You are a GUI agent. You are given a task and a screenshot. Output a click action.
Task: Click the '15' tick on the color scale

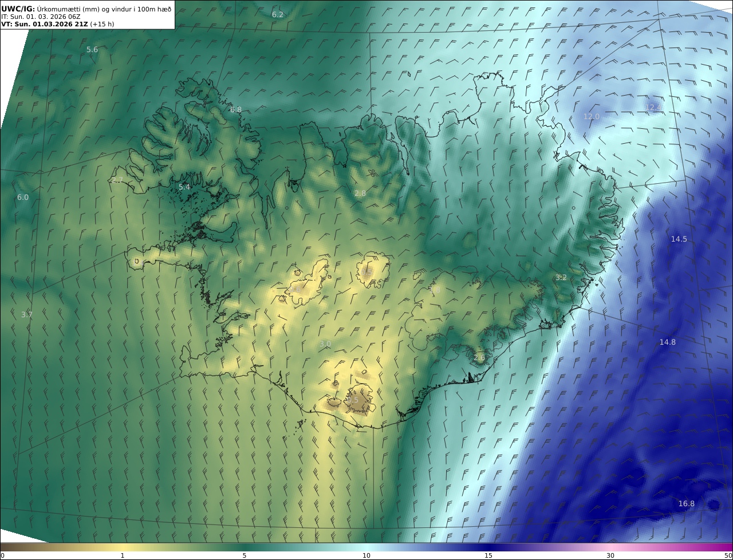click(488, 555)
